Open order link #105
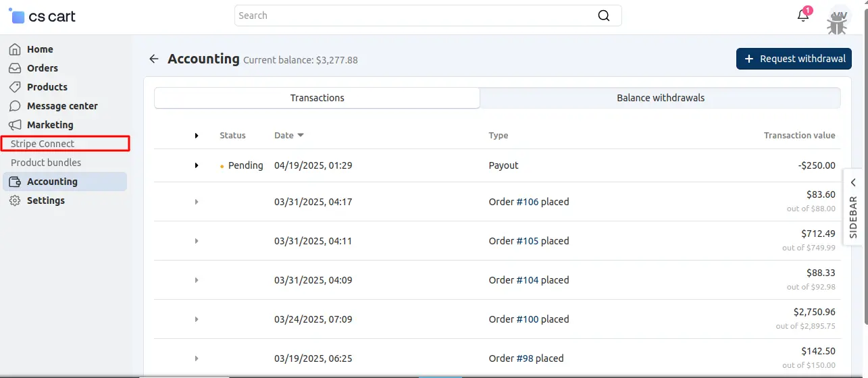868x378 pixels. pos(528,241)
